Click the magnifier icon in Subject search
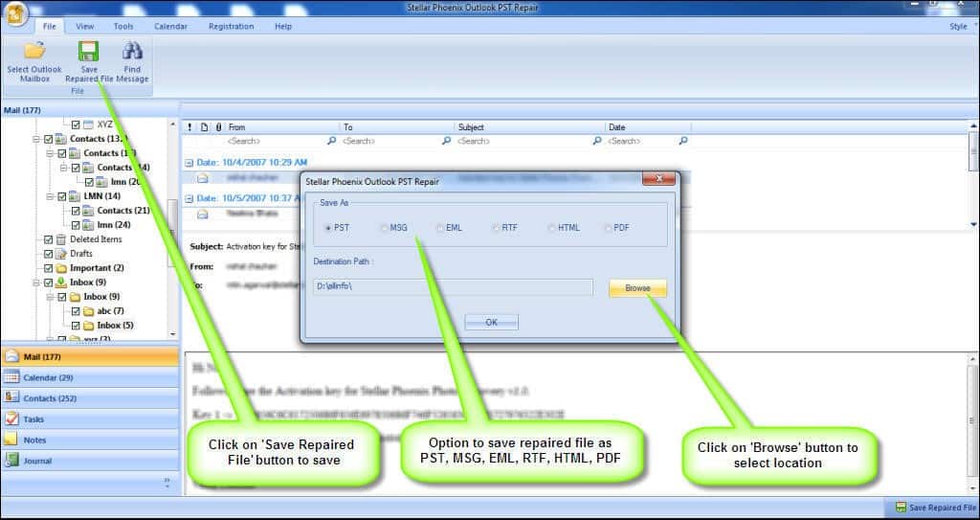This screenshot has width=980, height=520. coord(597,141)
